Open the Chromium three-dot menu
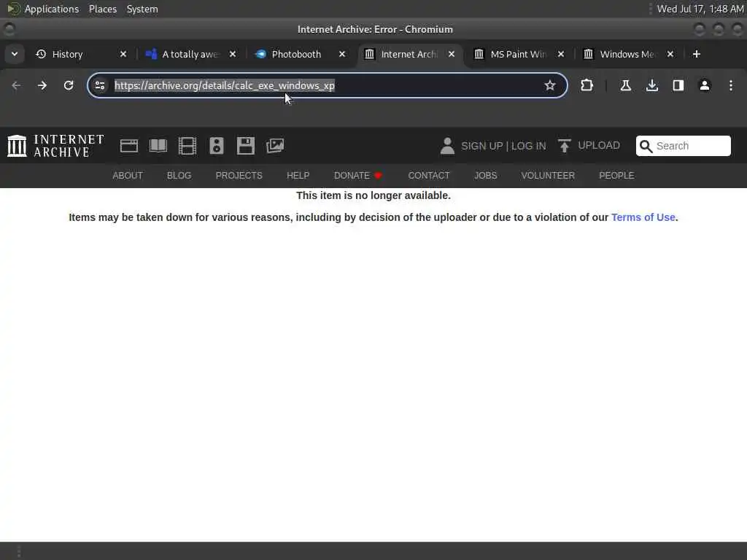This screenshot has width=747, height=560. pyautogui.click(x=731, y=86)
